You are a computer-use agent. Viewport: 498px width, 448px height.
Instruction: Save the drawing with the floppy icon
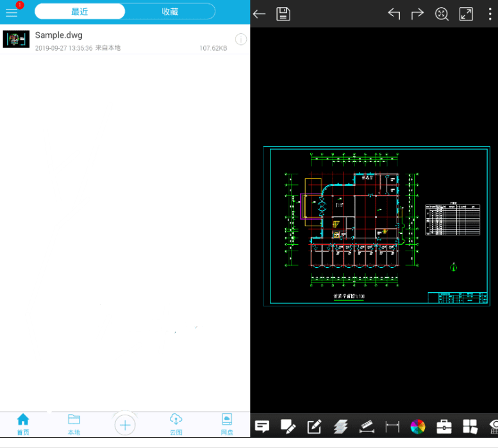(x=283, y=14)
